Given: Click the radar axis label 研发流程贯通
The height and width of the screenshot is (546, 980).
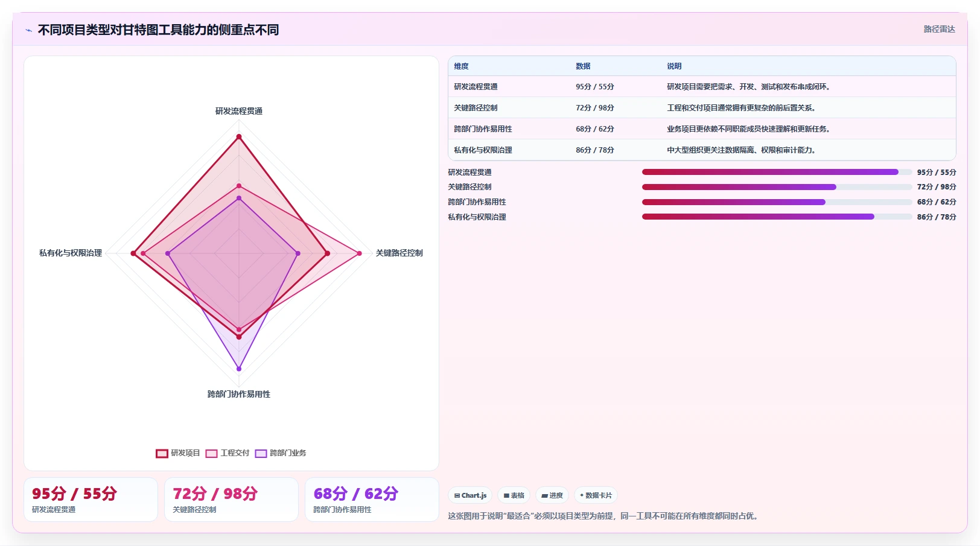Looking at the screenshot, I should (x=239, y=111).
